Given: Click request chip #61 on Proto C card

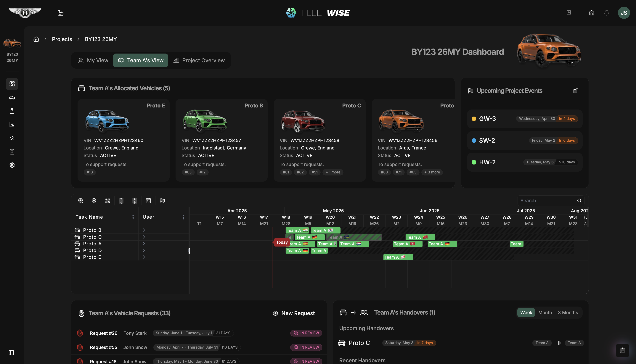Looking at the screenshot, I should 286,172.
